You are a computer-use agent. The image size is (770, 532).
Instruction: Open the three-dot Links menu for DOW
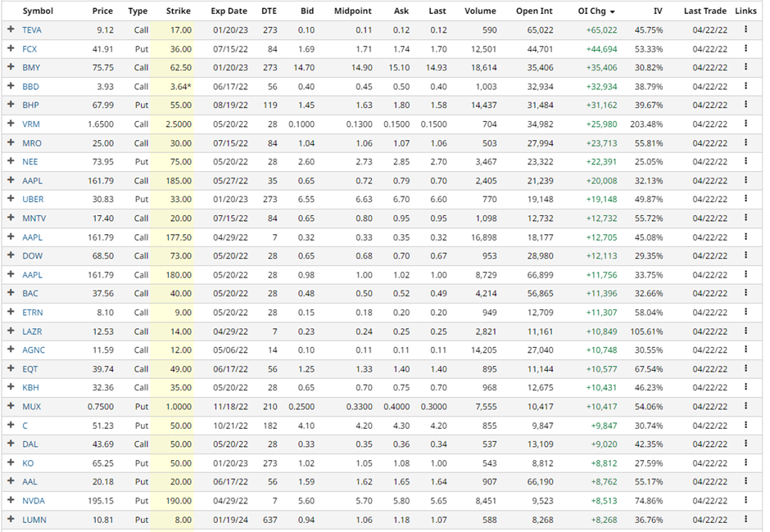(x=745, y=255)
